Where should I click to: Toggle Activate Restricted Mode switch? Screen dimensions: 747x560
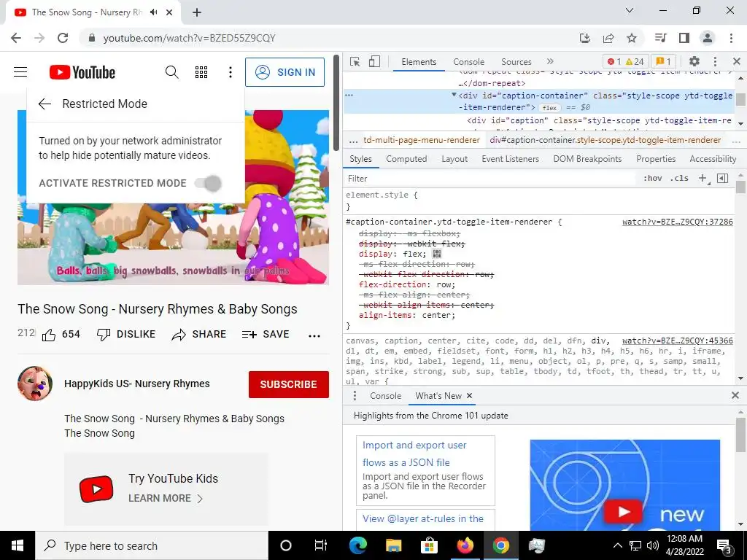(x=209, y=183)
